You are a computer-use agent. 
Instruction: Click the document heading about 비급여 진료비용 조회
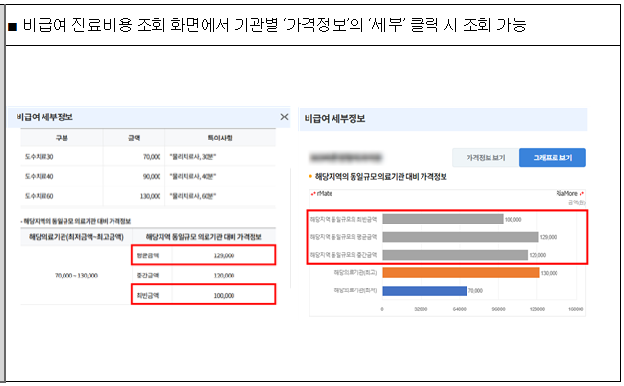coord(275,25)
